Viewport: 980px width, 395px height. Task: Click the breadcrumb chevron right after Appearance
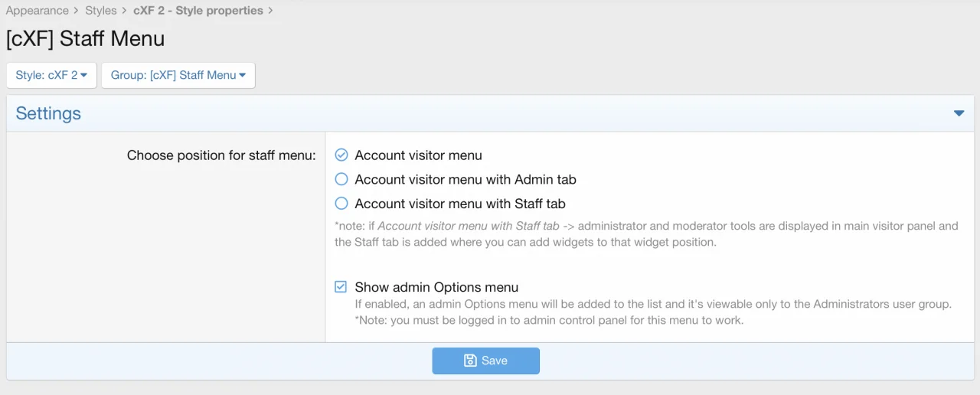[x=77, y=11]
